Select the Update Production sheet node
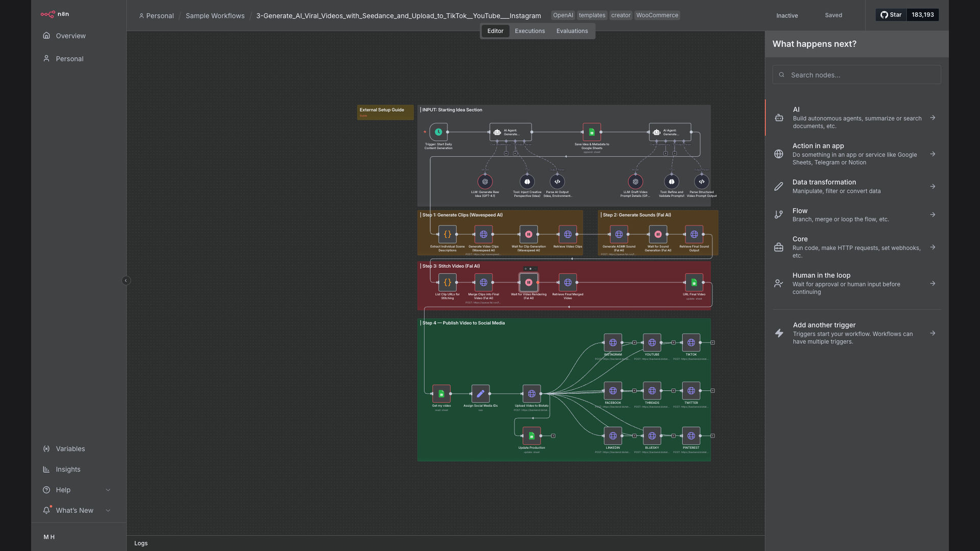This screenshot has width=980, height=551. (x=532, y=436)
